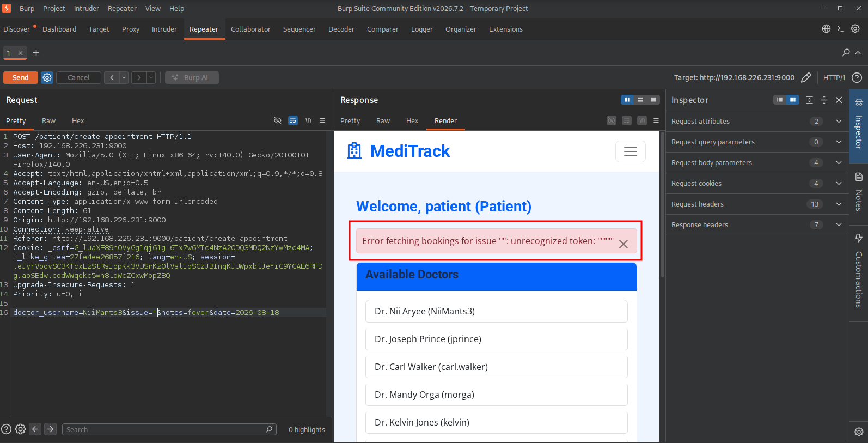Show response in Pretty view
Image resolution: width=868 pixels, height=443 pixels.
click(x=350, y=120)
